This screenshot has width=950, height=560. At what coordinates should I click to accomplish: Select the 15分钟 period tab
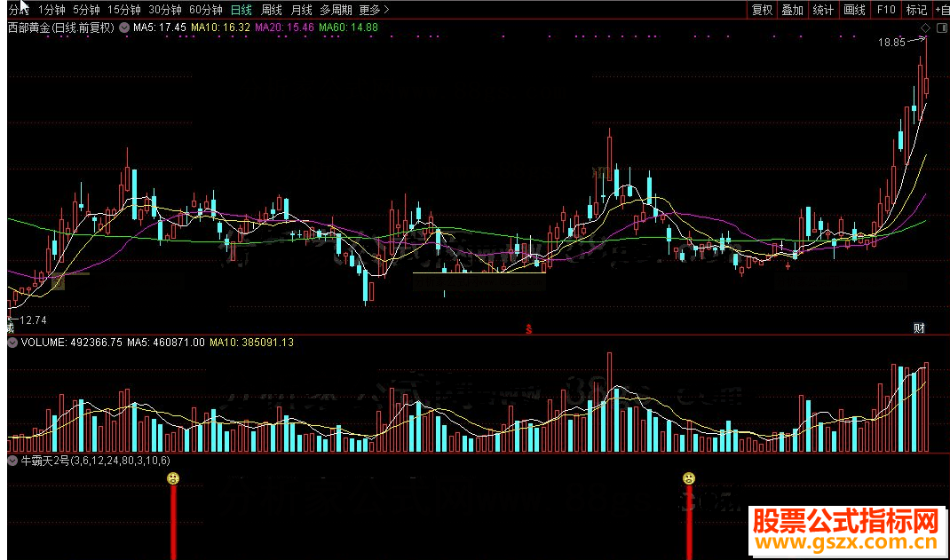123,10
